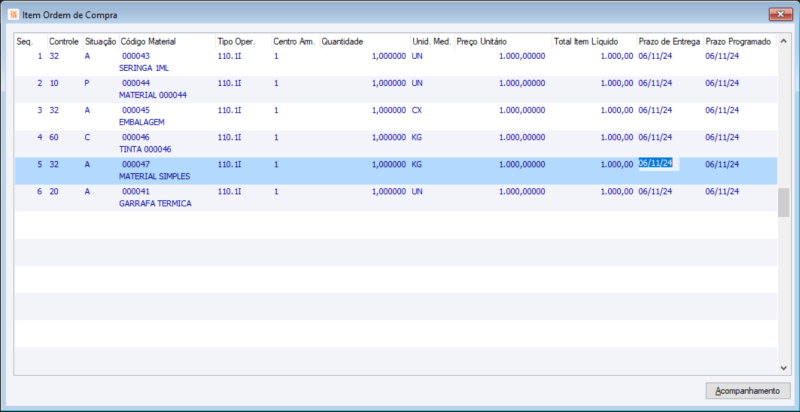Click the vertical scrollbar thumb
The height and width of the screenshot is (412, 800).
783,202
